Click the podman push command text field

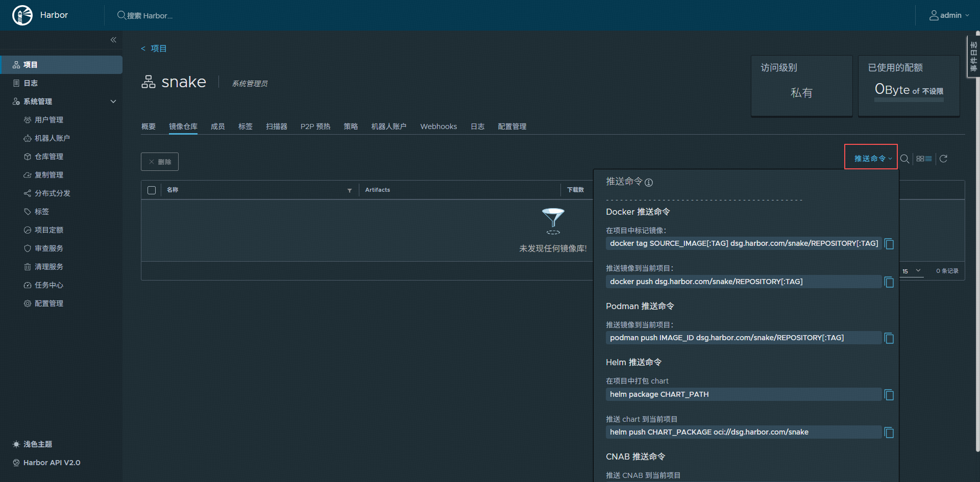pyautogui.click(x=744, y=338)
